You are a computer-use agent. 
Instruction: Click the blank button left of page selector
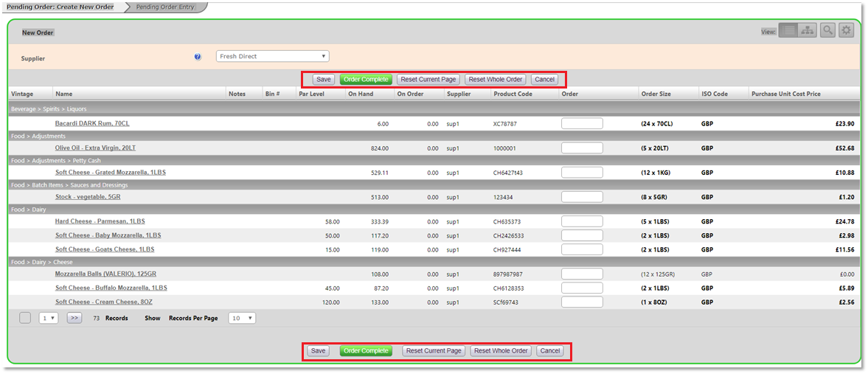click(25, 318)
